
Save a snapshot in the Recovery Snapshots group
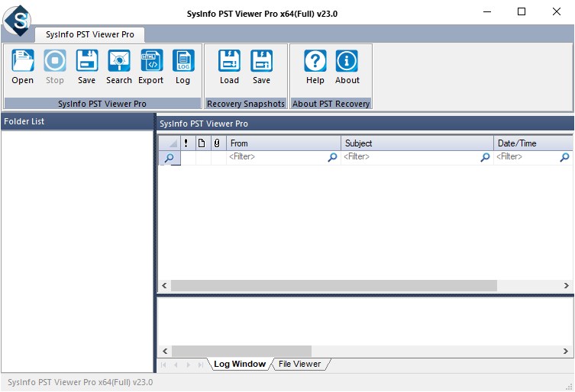click(261, 67)
